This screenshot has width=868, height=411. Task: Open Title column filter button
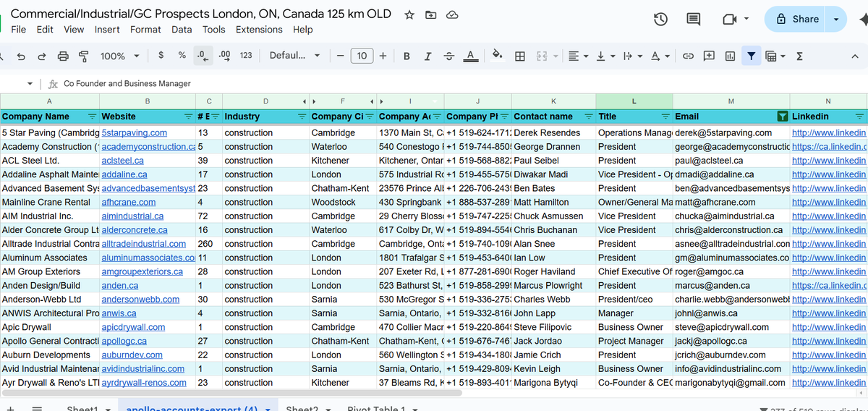coord(665,116)
